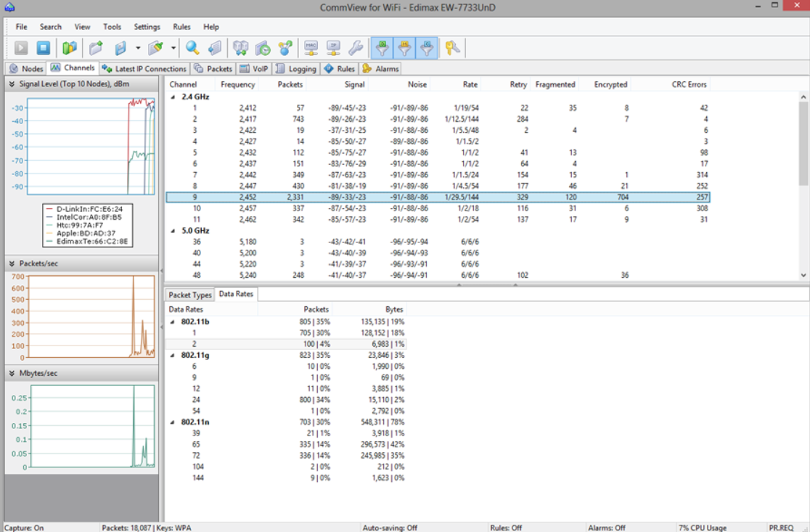
Task: Collapse the Packets/sec graph panel
Action: (12, 263)
